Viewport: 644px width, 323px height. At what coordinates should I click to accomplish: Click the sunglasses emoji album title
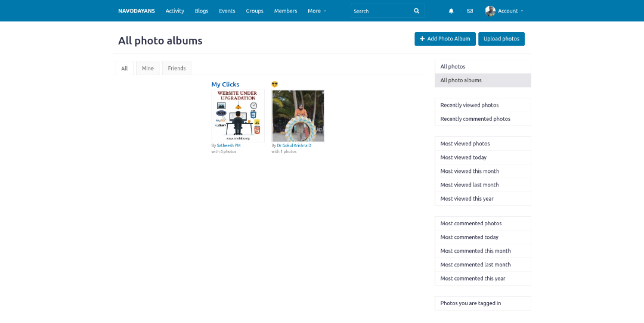click(274, 85)
